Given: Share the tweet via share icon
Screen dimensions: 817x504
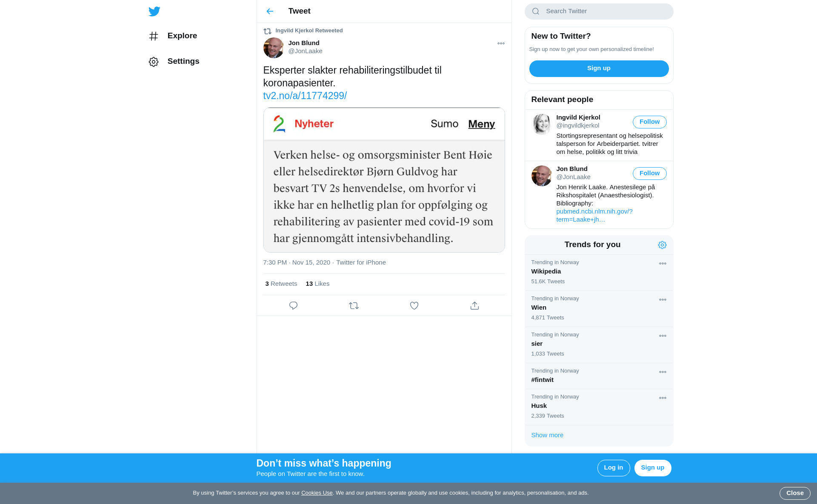Looking at the screenshot, I should [x=474, y=305].
